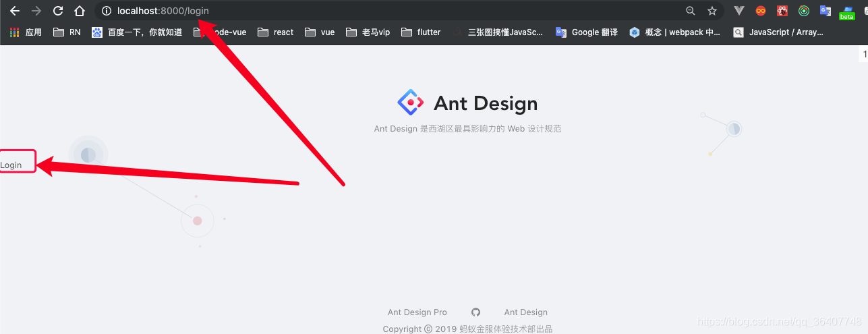
Task: Click the Ant Design logo icon
Action: [411, 103]
